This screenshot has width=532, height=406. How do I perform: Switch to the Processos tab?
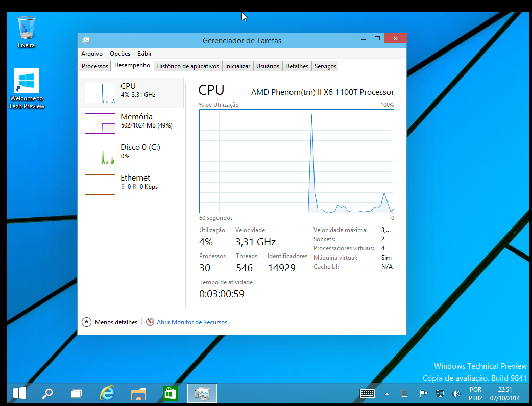point(94,66)
